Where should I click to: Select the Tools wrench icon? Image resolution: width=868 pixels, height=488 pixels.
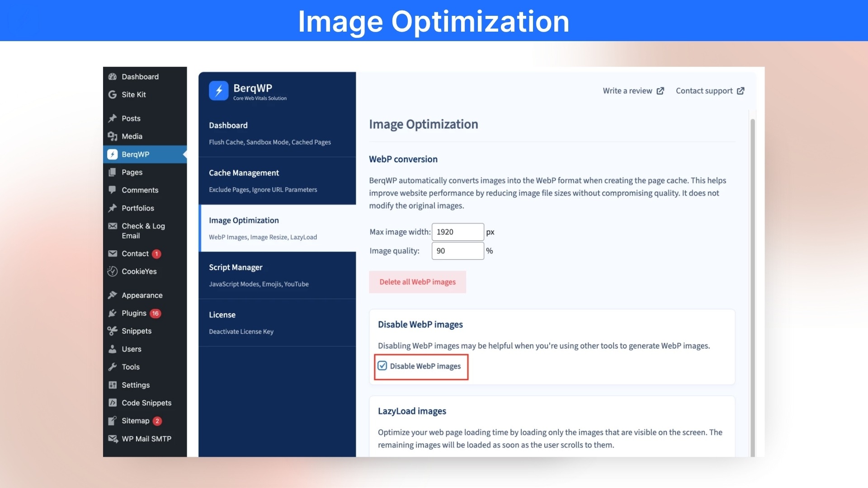(x=112, y=367)
